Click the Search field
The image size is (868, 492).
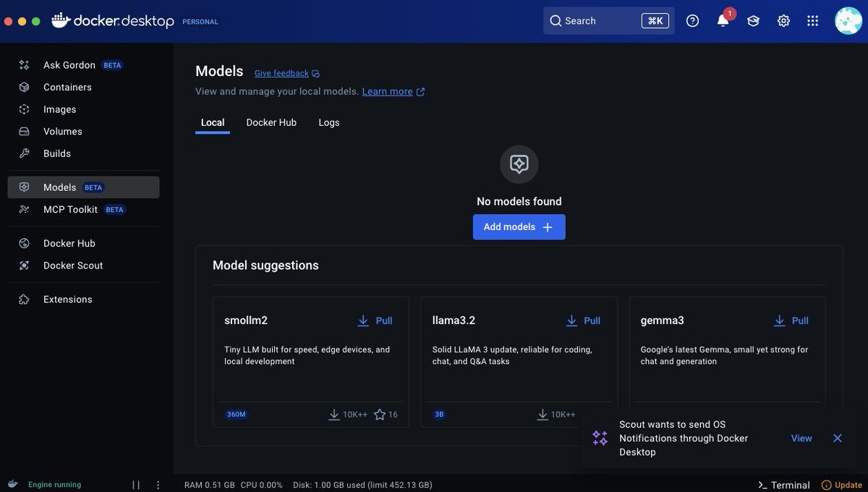coord(609,21)
